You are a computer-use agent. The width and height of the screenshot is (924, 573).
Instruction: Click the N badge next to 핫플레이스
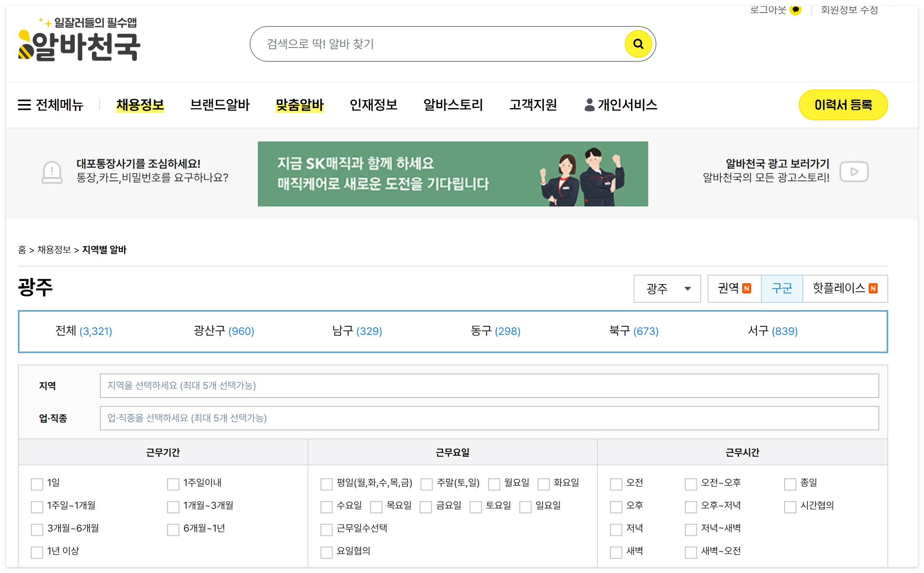click(x=873, y=289)
